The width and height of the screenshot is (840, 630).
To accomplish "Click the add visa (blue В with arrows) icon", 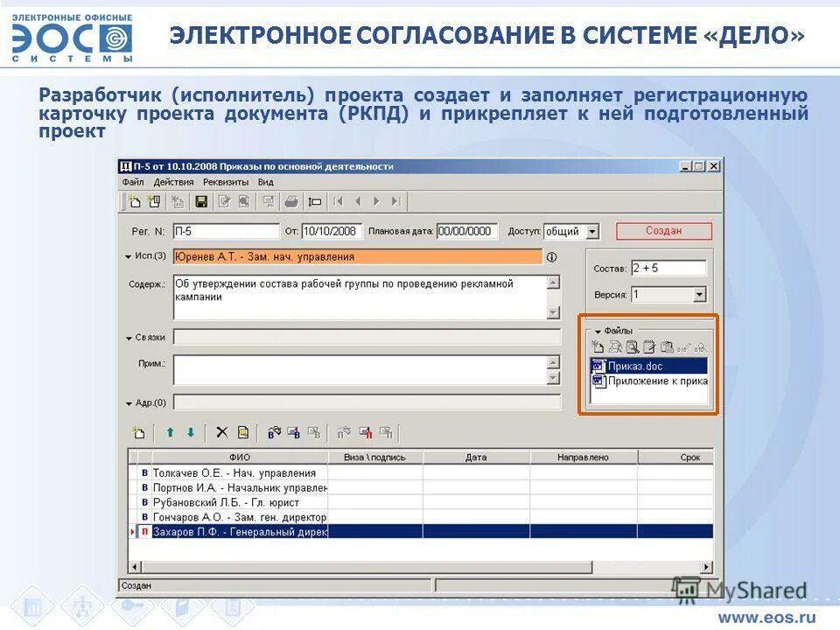I will pyautogui.click(x=274, y=432).
